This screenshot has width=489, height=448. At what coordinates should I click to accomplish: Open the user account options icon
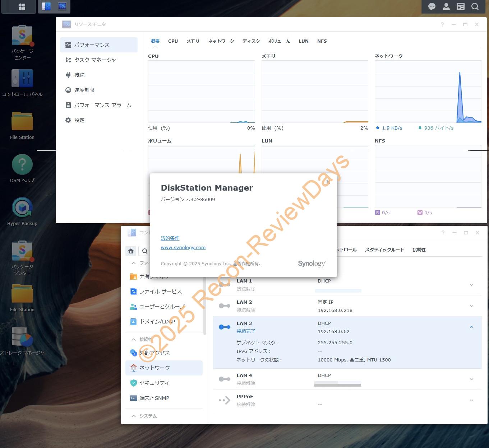click(x=446, y=7)
